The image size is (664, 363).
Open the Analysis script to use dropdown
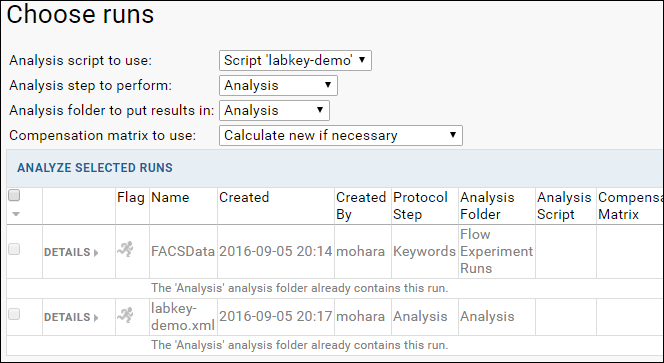click(295, 61)
